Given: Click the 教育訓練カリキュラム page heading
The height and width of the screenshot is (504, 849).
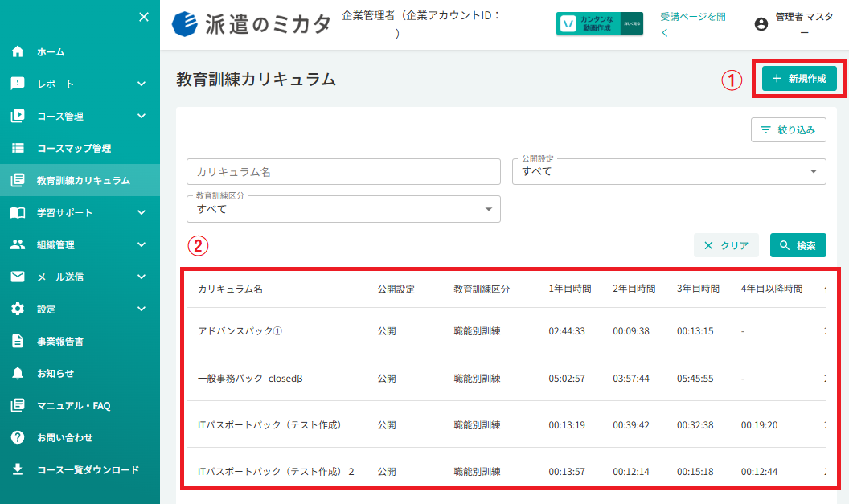Looking at the screenshot, I should pyautogui.click(x=256, y=79).
